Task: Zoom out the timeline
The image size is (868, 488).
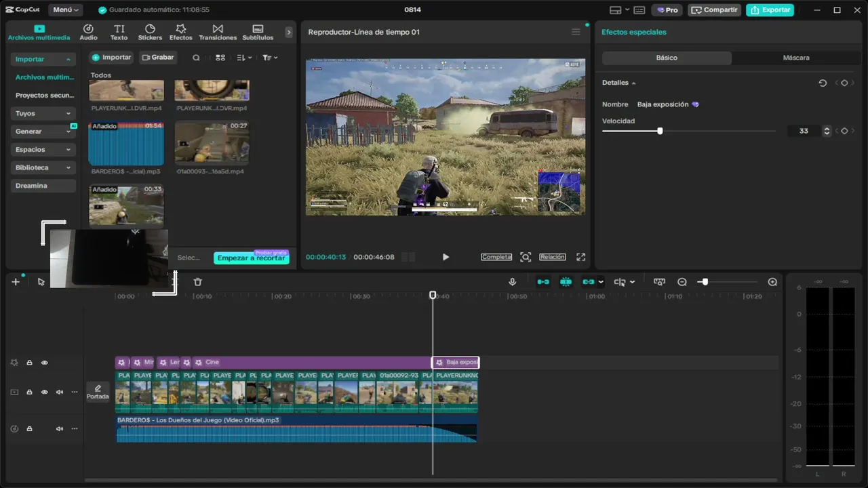Action: pos(682,282)
